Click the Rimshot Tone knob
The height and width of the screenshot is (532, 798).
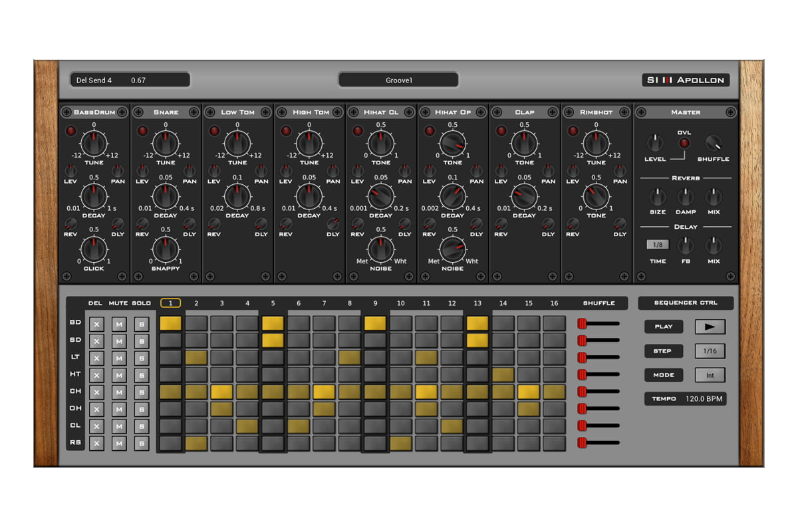point(597,196)
